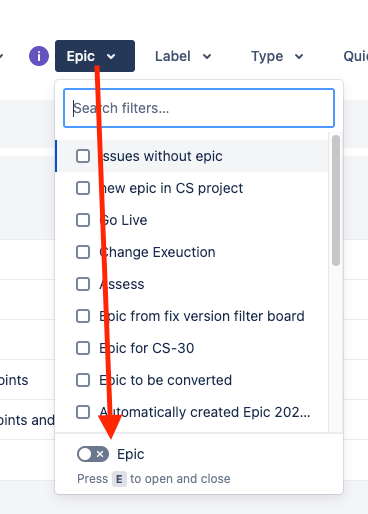Viewport: 368px width, 514px height.
Task: Open the Epic filter dropdown
Action: pos(95,56)
